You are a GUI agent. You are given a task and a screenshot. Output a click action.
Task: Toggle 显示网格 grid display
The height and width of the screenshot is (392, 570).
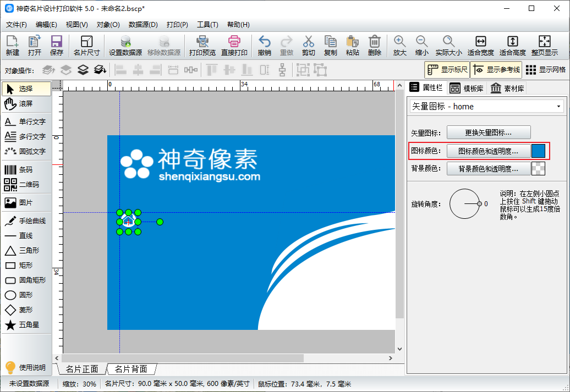[546, 70]
